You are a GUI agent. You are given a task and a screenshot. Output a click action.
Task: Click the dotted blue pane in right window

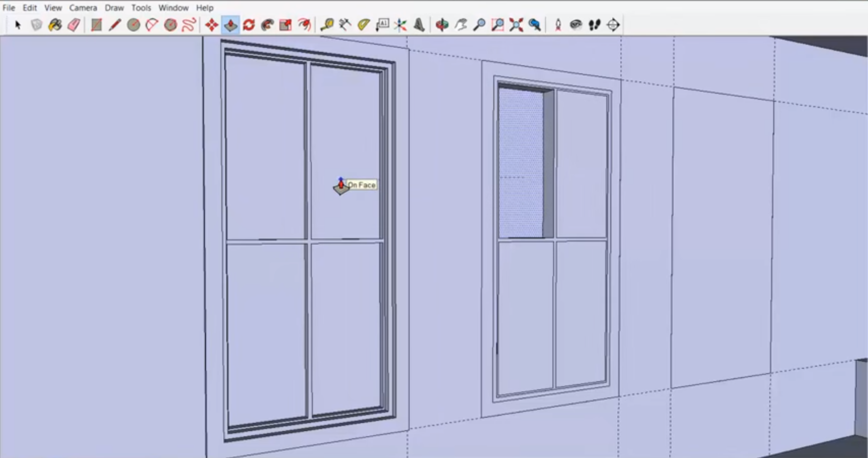tap(521, 163)
